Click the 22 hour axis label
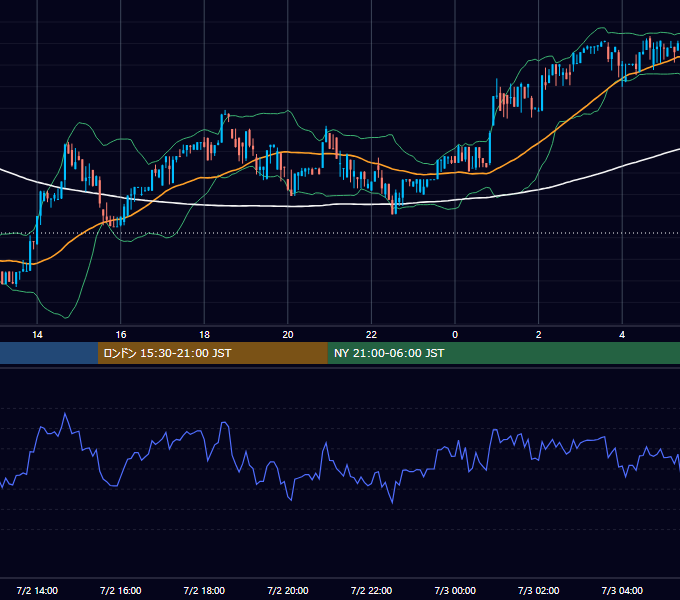This screenshot has width=680, height=600. (371, 335)
